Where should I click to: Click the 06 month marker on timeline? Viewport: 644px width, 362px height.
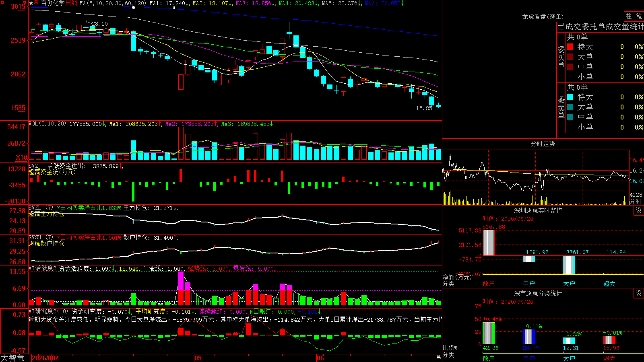pyautogui.click(x=320, y=358)
